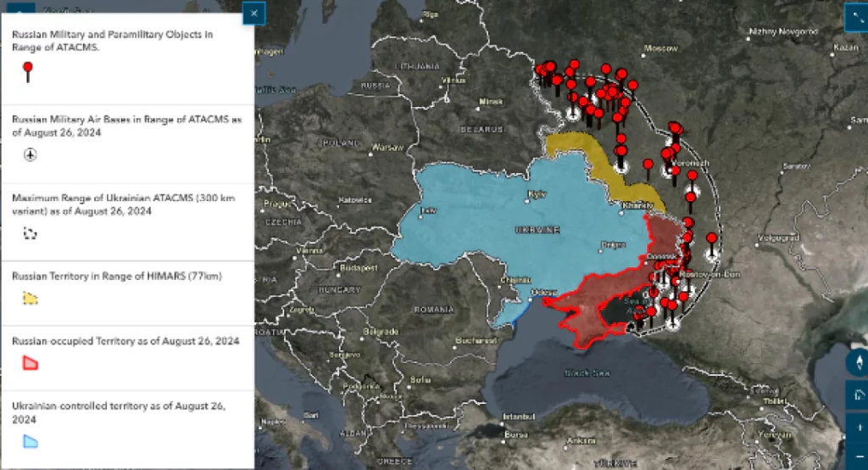The height and width of the screenshot is (470, 868).
Task: Click the Bursa city label
Action: (x=516, y=435)
